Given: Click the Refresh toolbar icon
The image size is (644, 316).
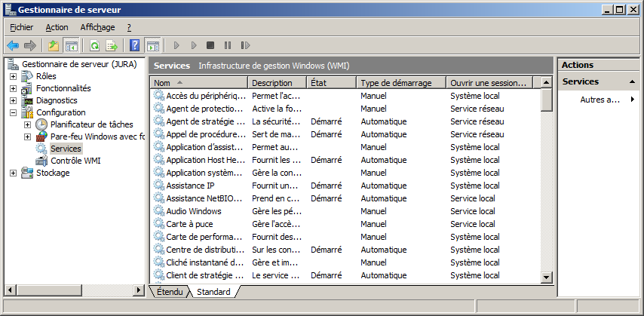Looking at the screenshot, I should (94, 45).
